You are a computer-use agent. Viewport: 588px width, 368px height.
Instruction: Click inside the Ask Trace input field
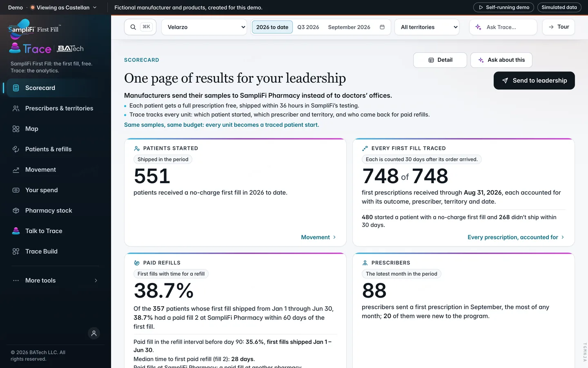tap(503, 27)
